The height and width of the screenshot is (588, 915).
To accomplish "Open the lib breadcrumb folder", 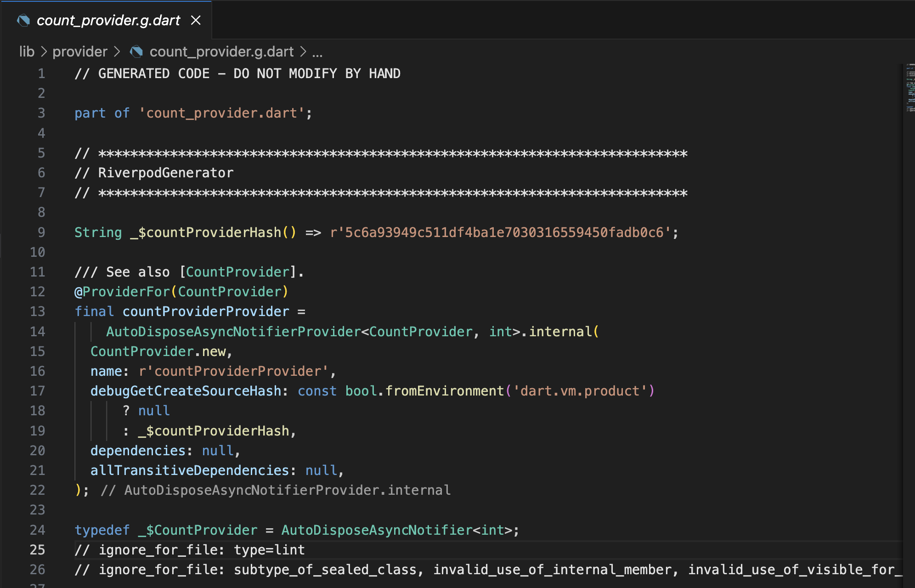I will pyautogui.click(x=27, y=52).
